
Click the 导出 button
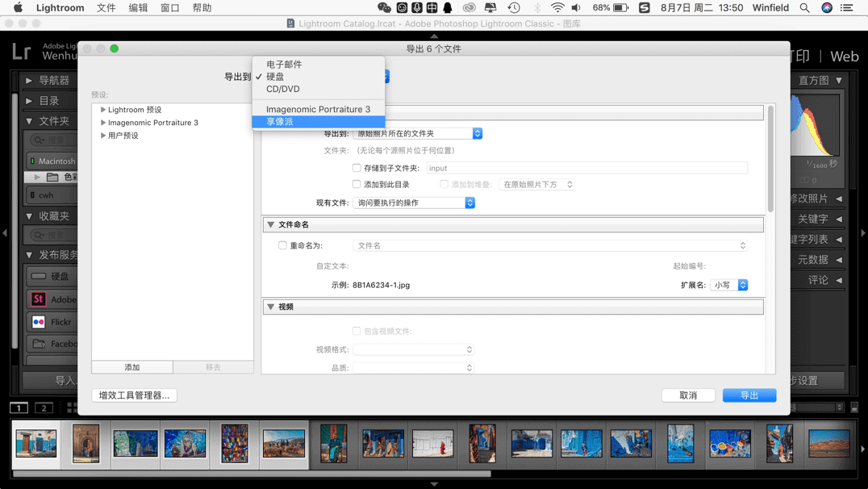(749, 395)
